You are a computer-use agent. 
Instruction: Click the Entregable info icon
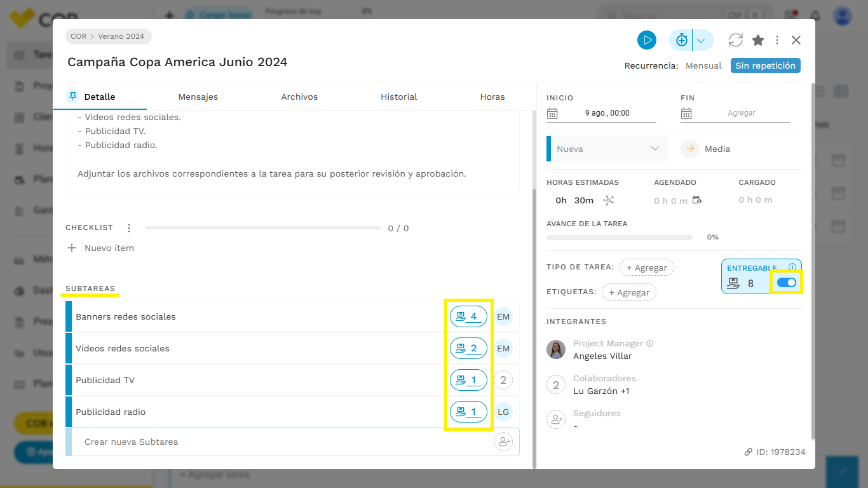[x=792, y=267]
